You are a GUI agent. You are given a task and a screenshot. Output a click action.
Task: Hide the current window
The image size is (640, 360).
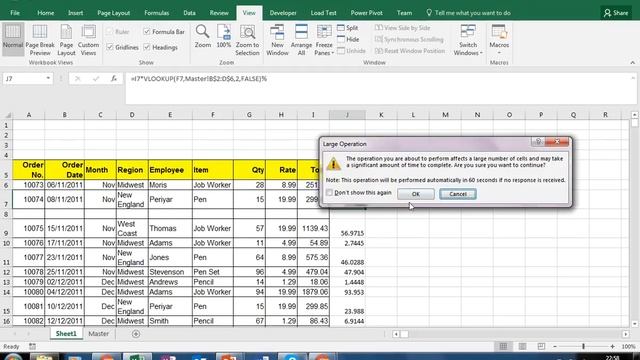point(348,39)
